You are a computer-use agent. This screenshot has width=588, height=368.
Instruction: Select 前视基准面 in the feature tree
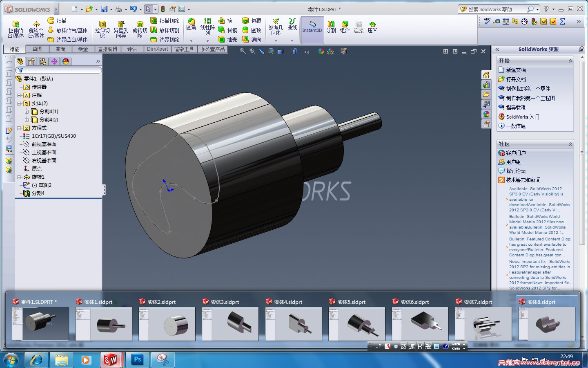[44, 144]
